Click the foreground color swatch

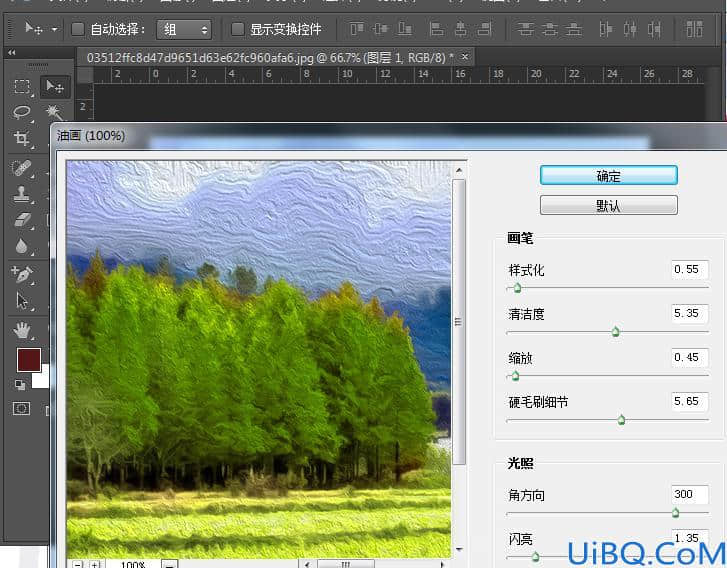tap(29, 360)
